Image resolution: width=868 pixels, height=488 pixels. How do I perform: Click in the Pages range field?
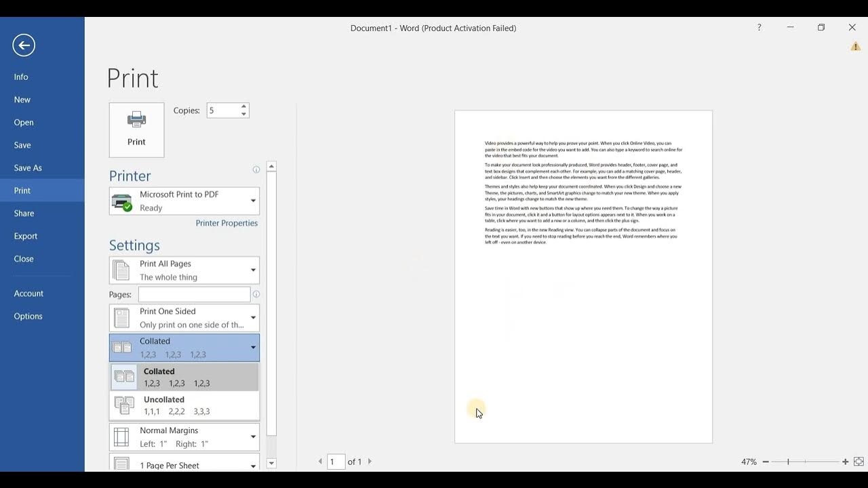(195, 294)
